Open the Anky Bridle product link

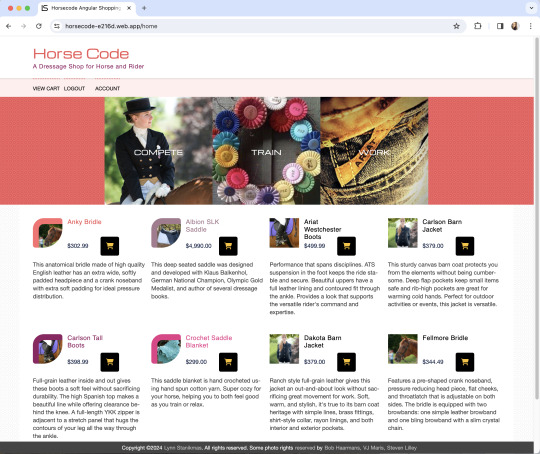click(84, 222)
